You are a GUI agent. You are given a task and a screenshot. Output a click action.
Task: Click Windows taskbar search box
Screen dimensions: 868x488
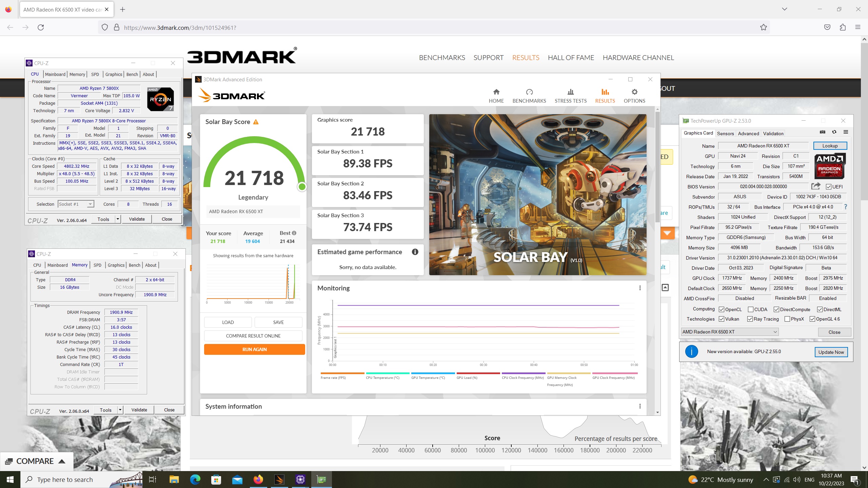[x=82, y=479]
